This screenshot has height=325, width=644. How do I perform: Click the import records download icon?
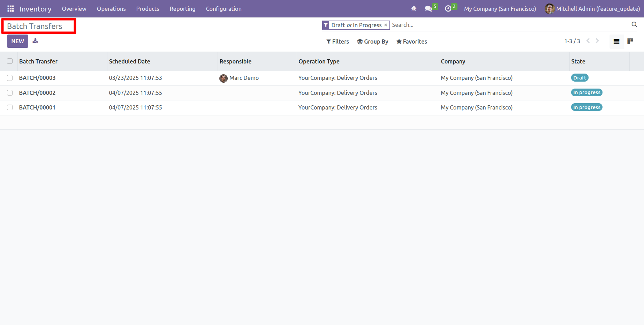click(35, 41)
